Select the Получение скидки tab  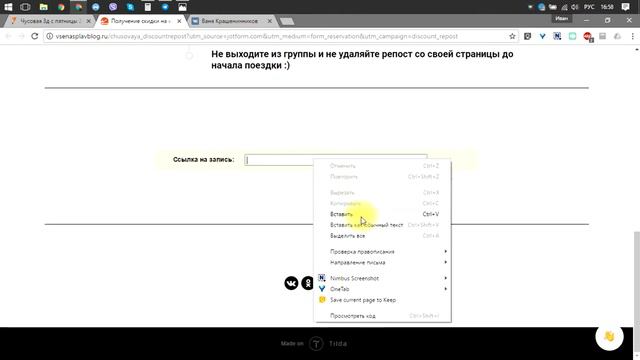pyautogui.click(x=141, y=21)
